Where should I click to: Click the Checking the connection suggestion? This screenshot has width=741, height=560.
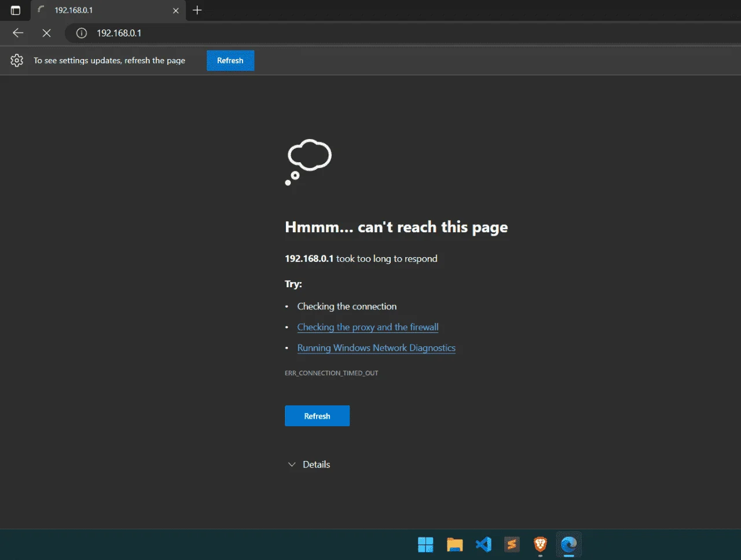click(347, 306)
